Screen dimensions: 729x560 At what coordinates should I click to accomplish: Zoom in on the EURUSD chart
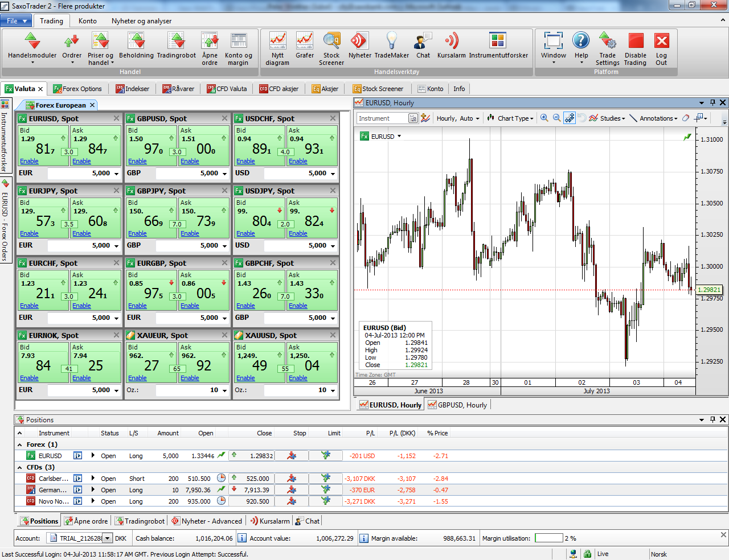point(544,118)
